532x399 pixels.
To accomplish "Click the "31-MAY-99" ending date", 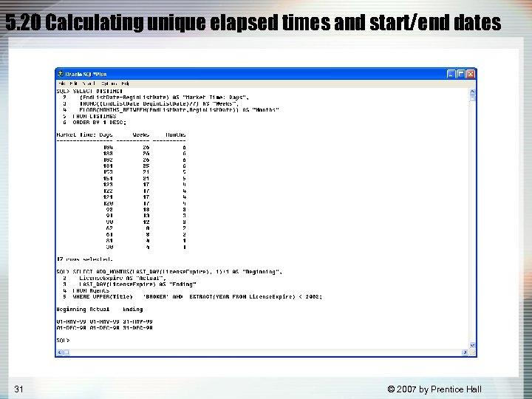I will pos(137,321).
